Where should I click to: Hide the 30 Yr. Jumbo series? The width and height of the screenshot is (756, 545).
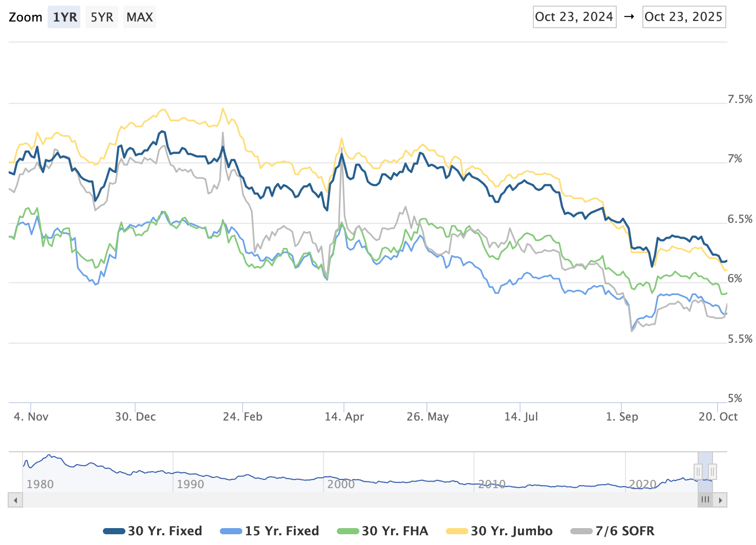click(511, 531)
